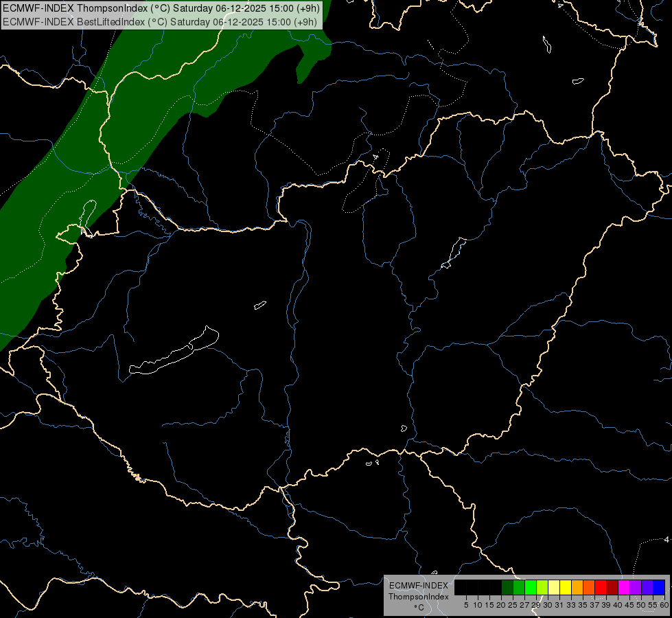Click the legend scale value 10
This screenshot has width=672, height=618.
click(478, 605)
